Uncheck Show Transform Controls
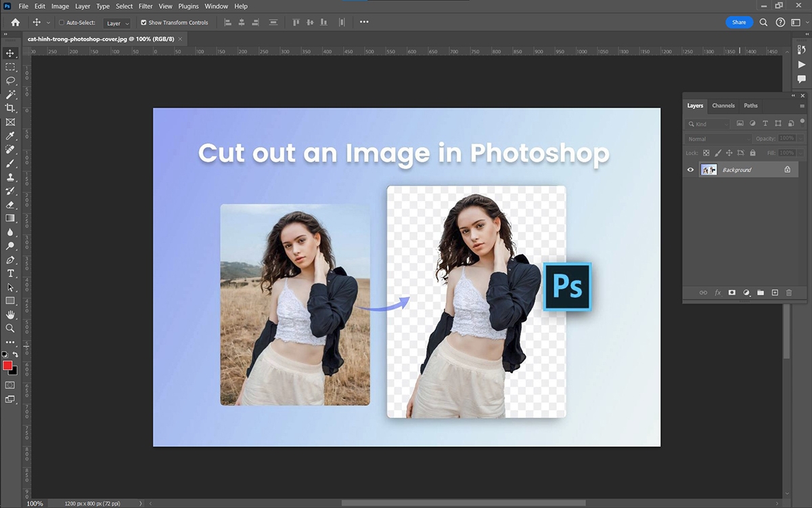812x508 pixels. [143, 22]
